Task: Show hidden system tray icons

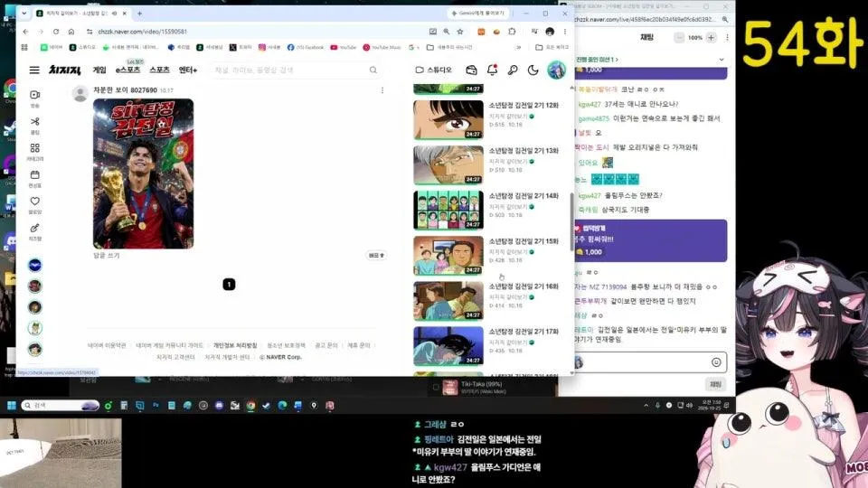Action: [646, 406]
